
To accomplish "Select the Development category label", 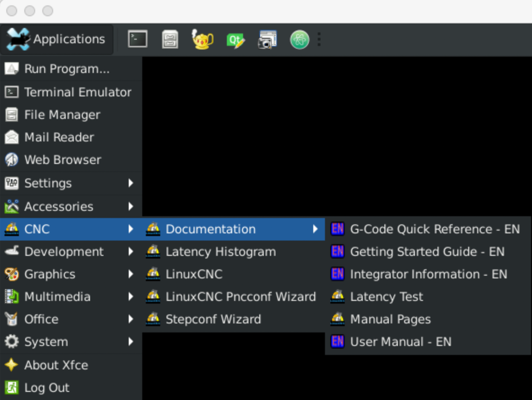I will [64, 252].
